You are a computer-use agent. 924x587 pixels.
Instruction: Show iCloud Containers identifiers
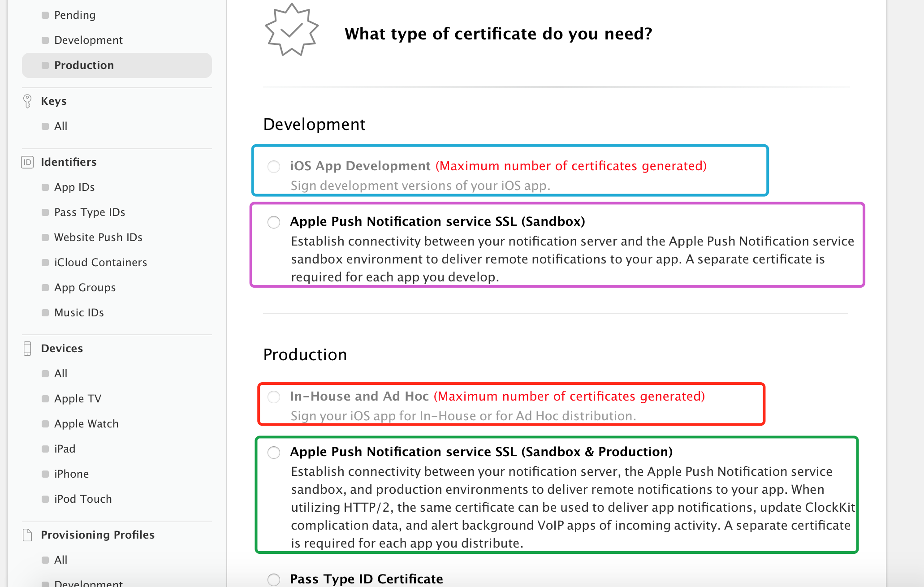[x=100, y=263]
